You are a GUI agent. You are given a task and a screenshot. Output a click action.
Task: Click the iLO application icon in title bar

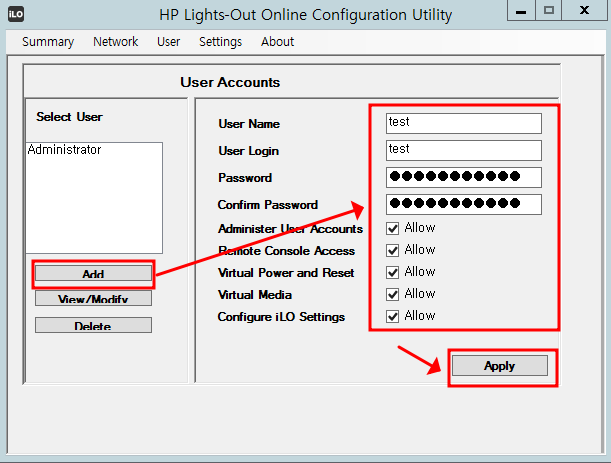pos(16,14)
